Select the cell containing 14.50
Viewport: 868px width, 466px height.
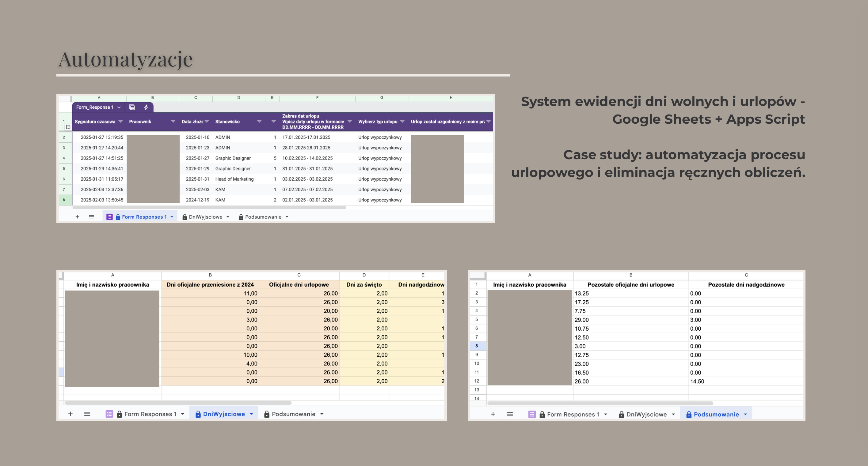(746, 381)
